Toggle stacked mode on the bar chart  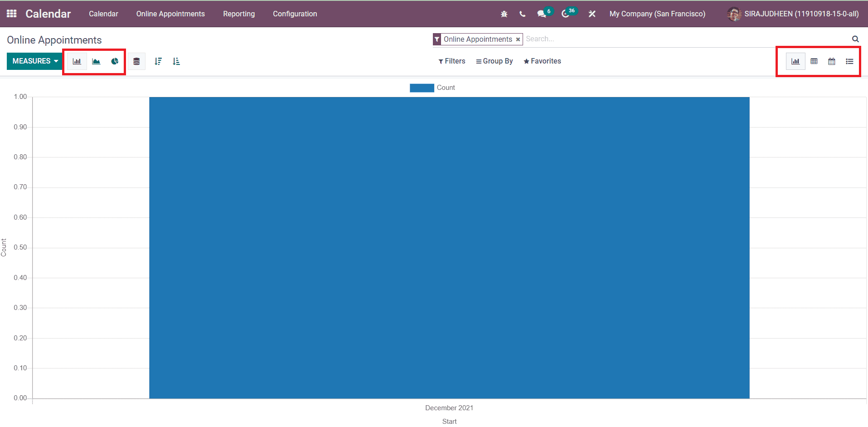pos(136,61)
